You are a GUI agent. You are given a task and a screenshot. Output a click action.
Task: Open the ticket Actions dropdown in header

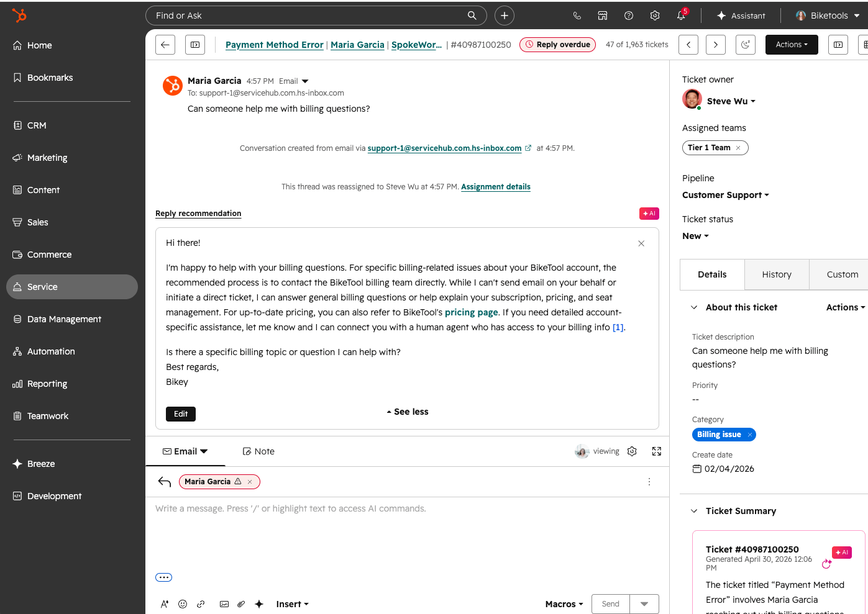(x=792, y=45)
